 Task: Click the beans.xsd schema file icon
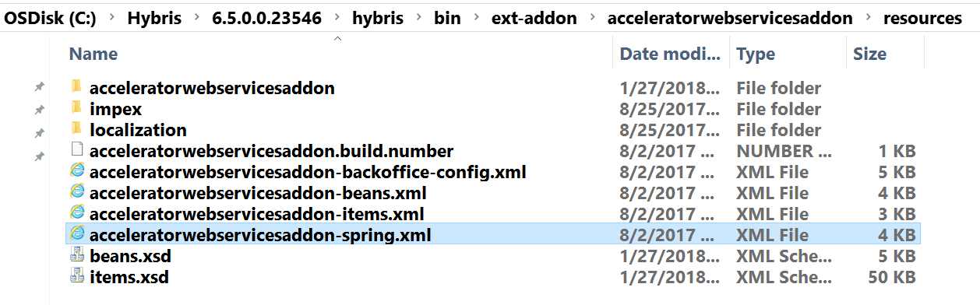tap(76, 255)
